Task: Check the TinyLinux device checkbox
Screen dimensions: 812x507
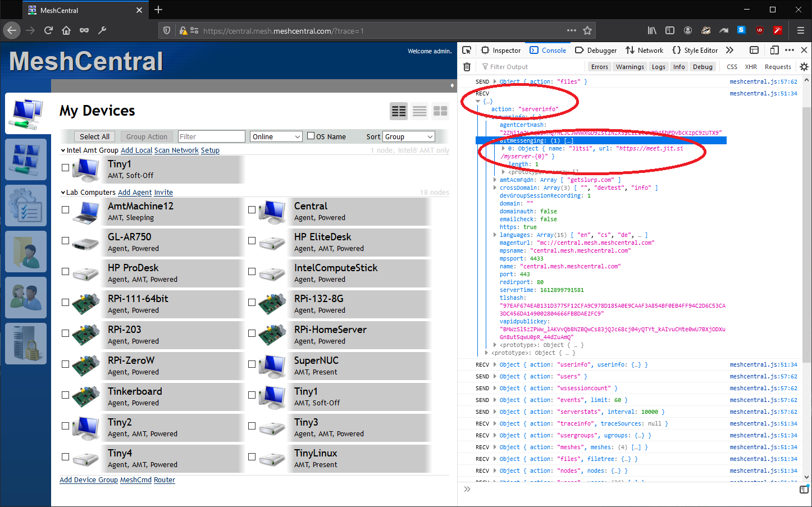Action: 252,456
